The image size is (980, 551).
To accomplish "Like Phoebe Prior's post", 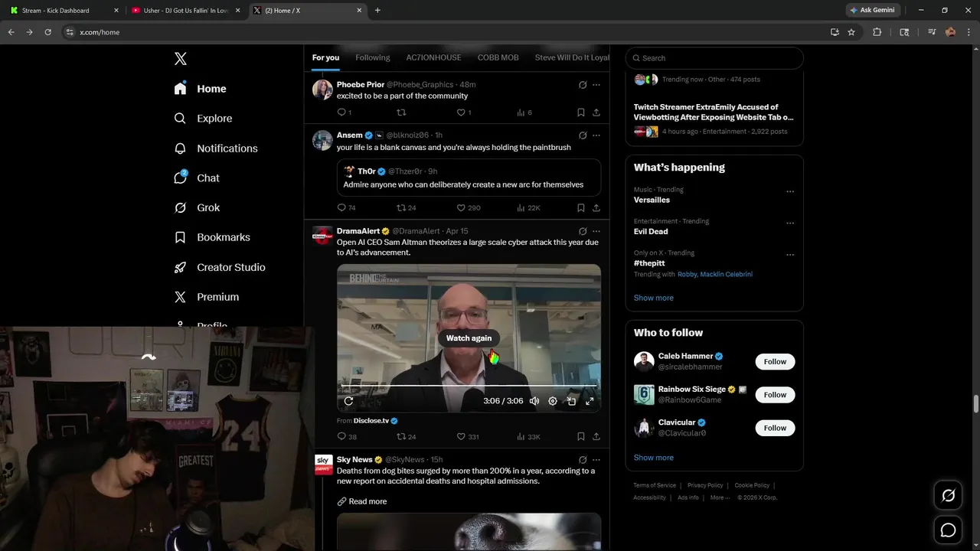I will click(x=461, y=112).
